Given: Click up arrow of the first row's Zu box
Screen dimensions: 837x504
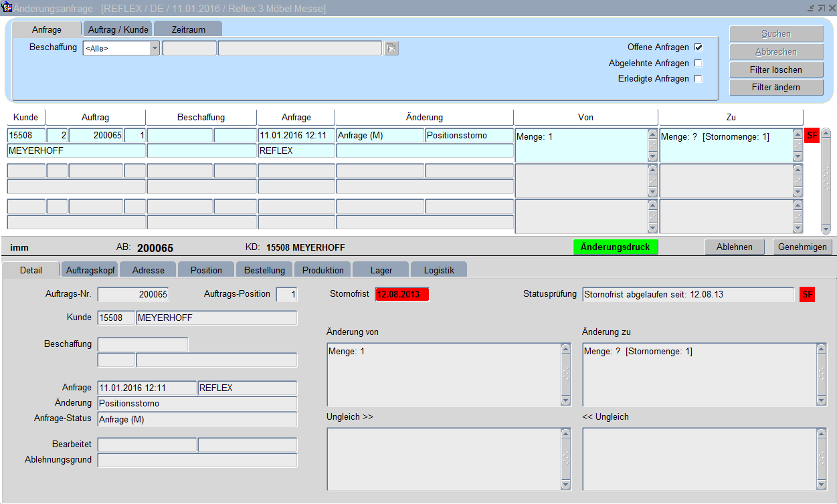Looking at the screenshot, I should (798, 134).
